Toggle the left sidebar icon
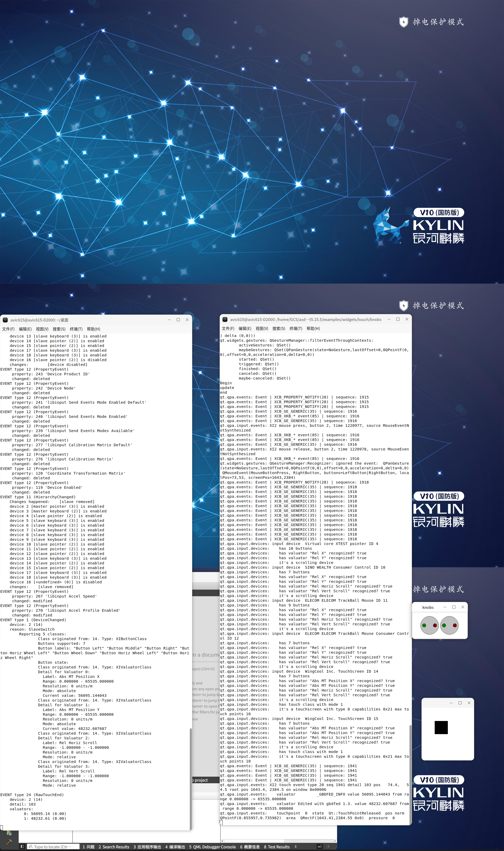The height and width of the screenshot is (851, 504). [x=22, y=847]
